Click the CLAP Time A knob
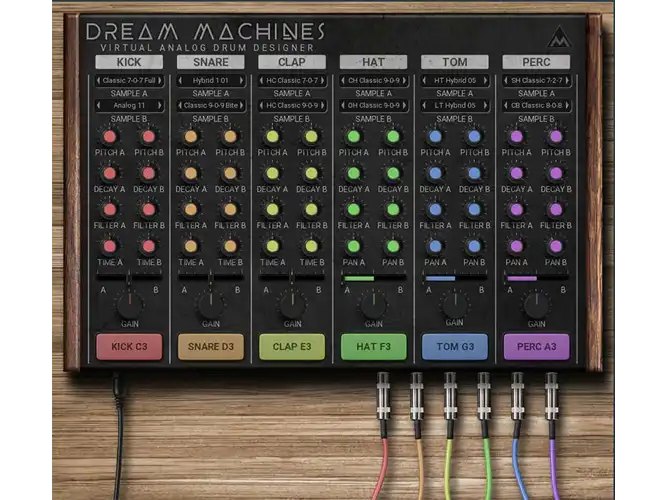Image resolution: width=667 pixels, height=500 pixels. (x=272, y=246)
